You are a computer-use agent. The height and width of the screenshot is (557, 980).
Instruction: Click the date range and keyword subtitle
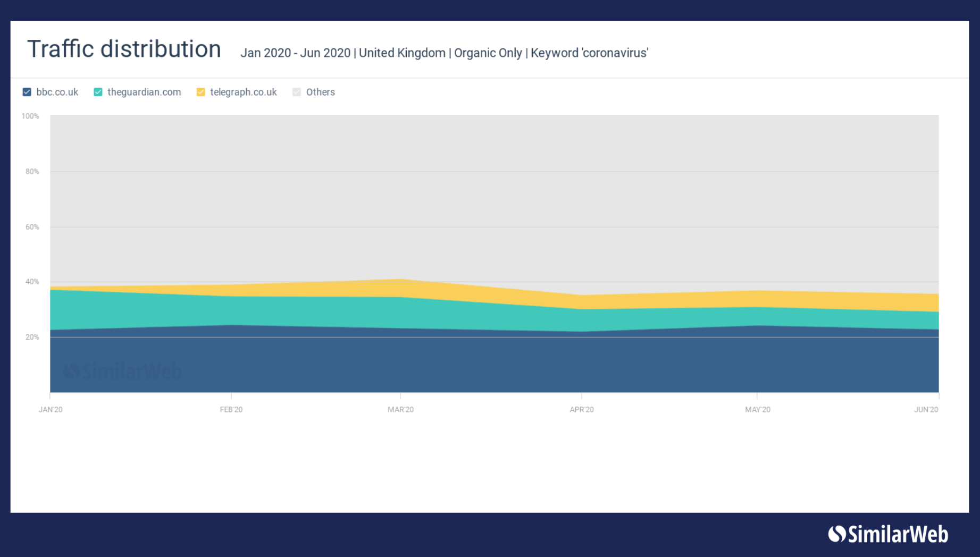445,53
